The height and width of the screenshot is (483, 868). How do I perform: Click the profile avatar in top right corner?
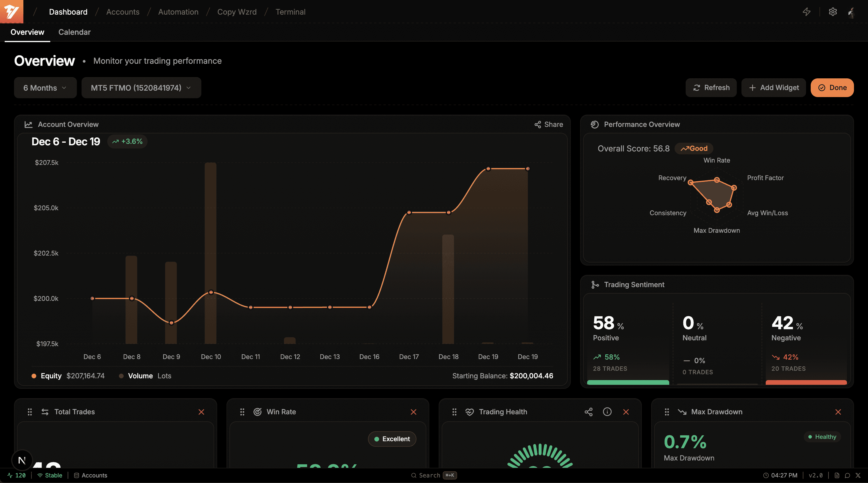click(853, 12)
